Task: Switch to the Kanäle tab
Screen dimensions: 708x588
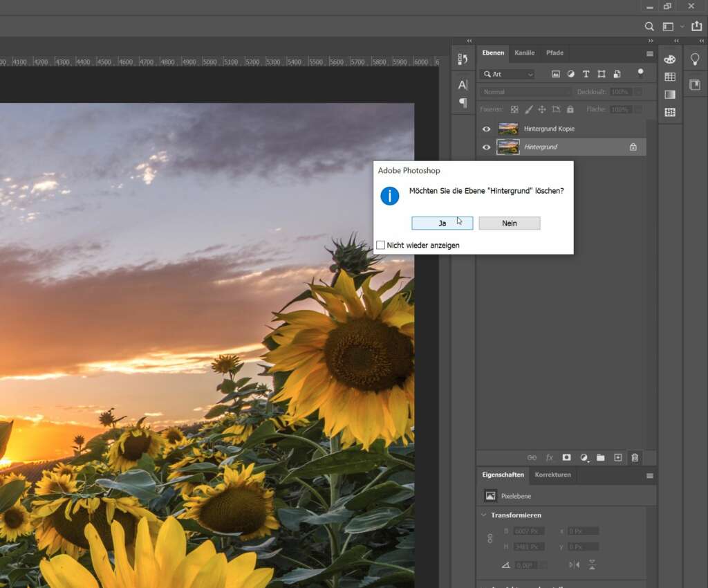Action: click(x=524, y=53)
